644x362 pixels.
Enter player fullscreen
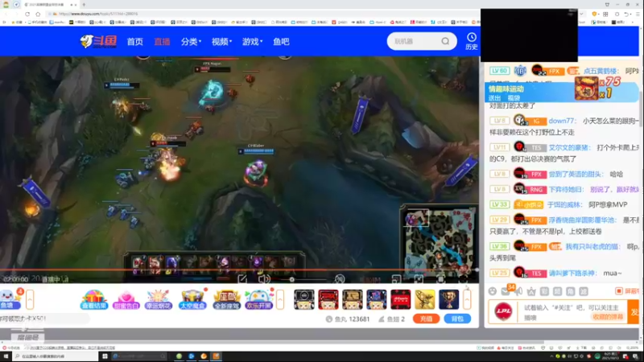[x=464, y=279]
